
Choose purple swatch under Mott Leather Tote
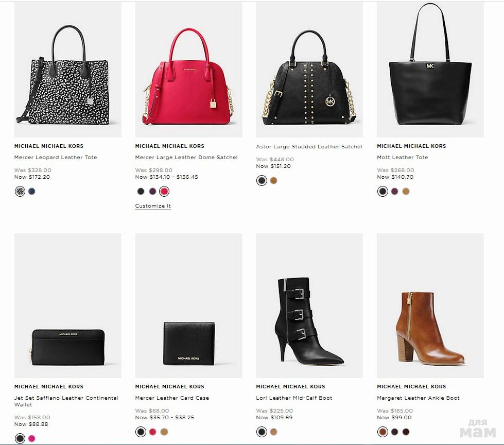click(394, 192)
